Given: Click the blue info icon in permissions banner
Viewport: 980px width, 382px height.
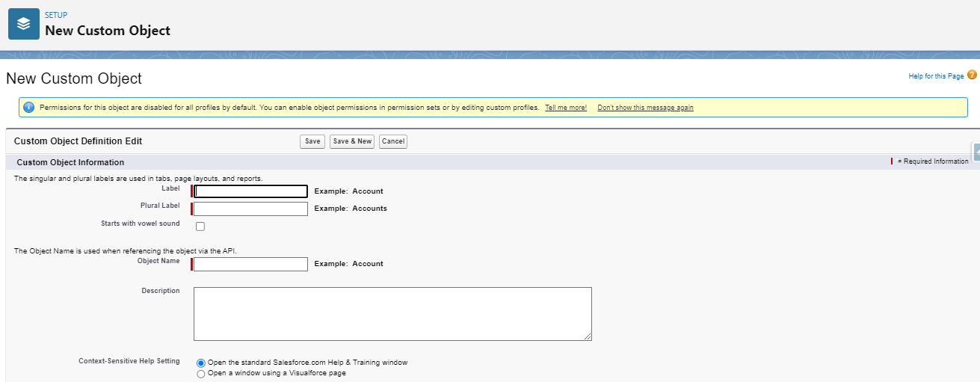Looking at the screenshot, I should click(x=29, y=108).
